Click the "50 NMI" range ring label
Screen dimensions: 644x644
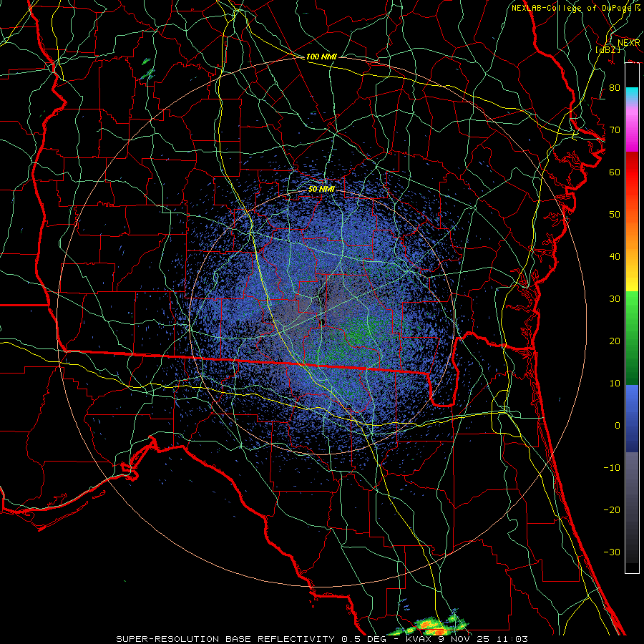point(321,190)
